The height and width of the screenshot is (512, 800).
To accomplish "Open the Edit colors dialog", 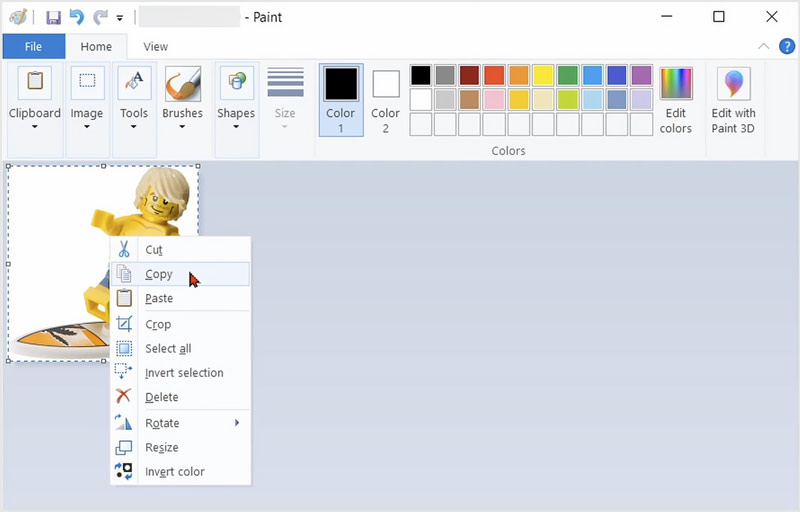I will click(676, 100).
